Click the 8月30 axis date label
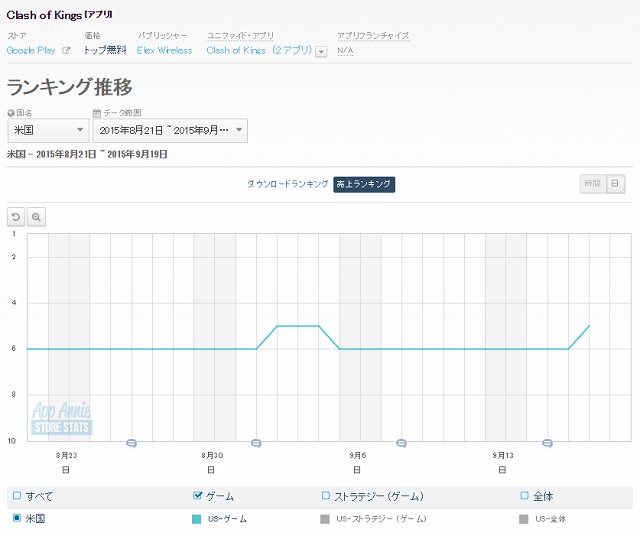640x536 pixels. 212,455
